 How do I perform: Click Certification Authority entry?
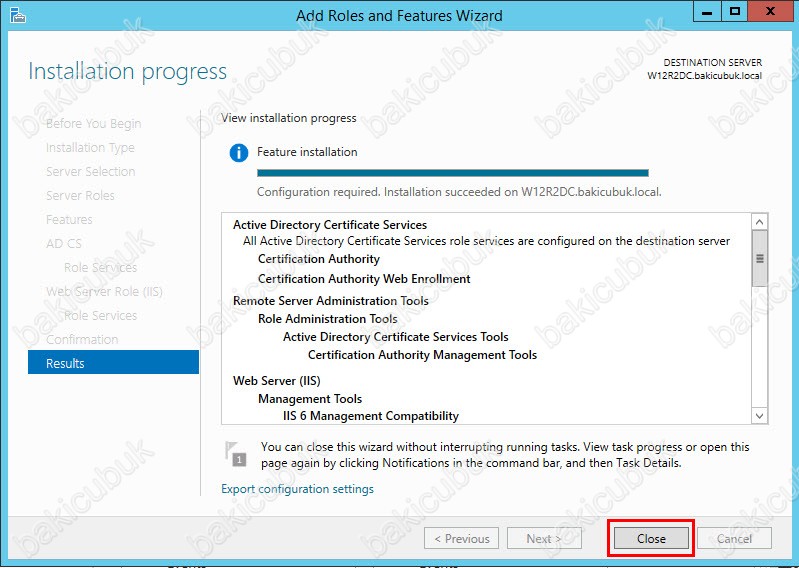click(x=318, y=259)
